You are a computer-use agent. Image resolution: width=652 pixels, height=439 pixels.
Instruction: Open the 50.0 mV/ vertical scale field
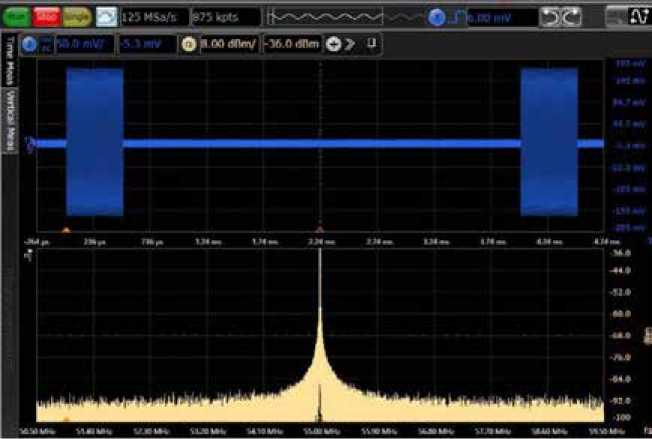point(82,45)
